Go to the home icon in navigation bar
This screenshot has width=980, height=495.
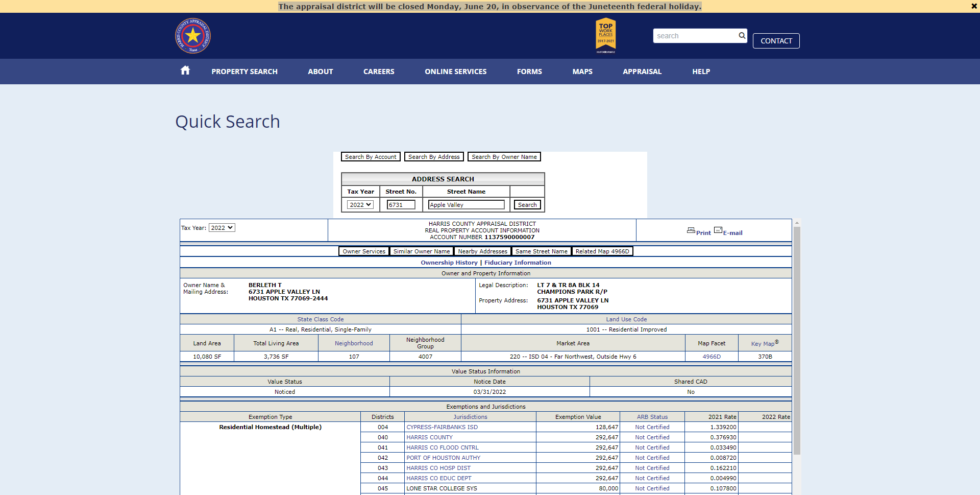pos(185,70)
